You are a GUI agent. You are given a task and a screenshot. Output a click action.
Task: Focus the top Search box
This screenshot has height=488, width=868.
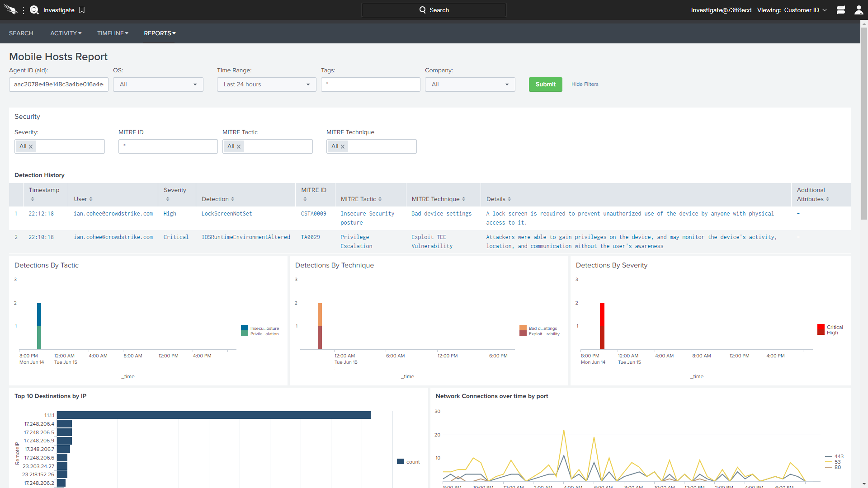pyautogui.click(x=434, y=10)
